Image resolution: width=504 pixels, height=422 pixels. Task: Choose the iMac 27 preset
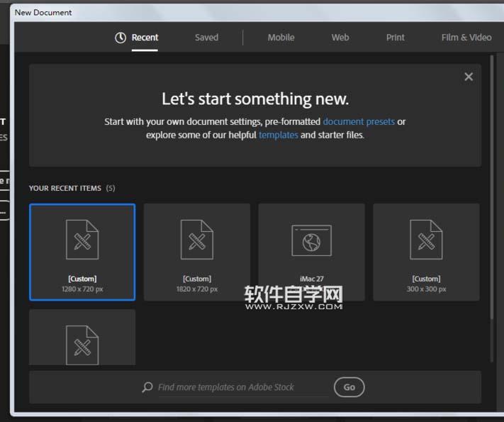tap(311, 252)
